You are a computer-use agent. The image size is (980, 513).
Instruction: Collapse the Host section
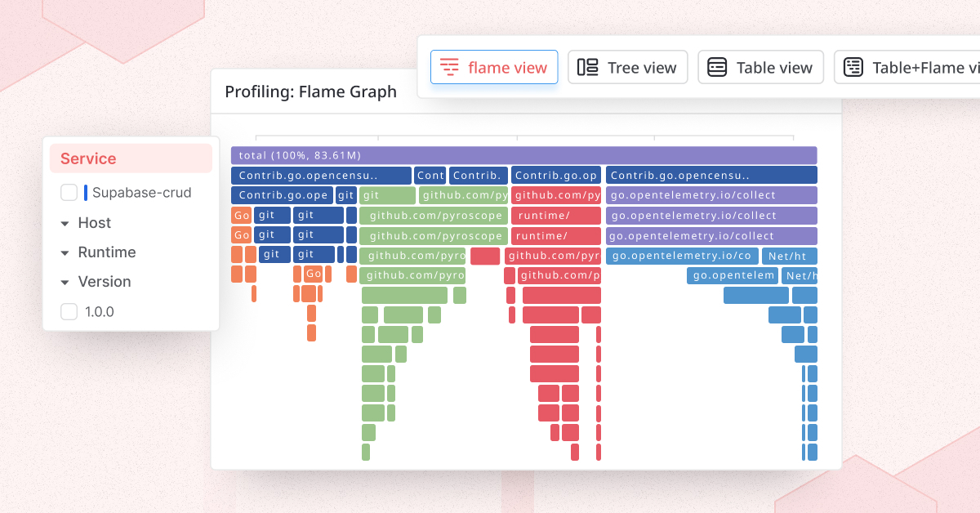[66, 223]
